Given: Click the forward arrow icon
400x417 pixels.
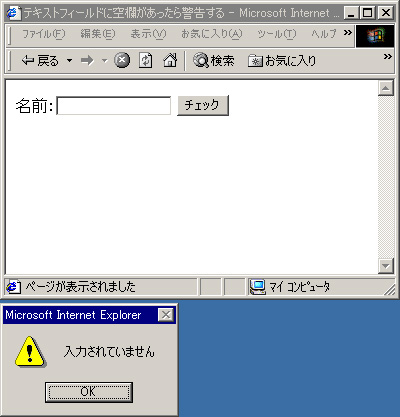Looking at the screenshot, I should (87, 61).
